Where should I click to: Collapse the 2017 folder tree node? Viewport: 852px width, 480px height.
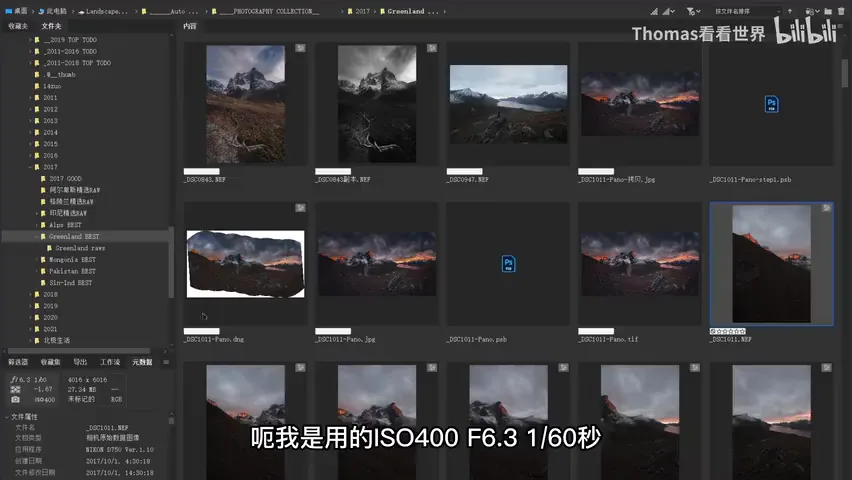pyautogui.click(x=30, y=167)
